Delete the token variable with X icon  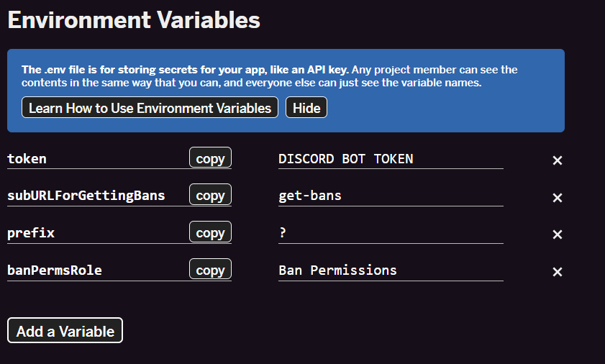click(557, 160)
